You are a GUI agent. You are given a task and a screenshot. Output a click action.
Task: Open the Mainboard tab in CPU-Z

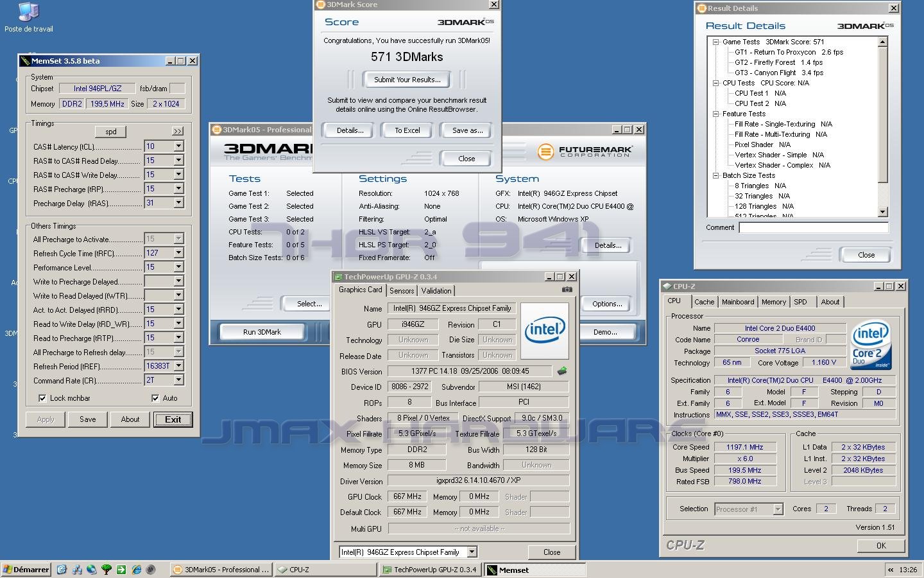click(x=738, y=302)
